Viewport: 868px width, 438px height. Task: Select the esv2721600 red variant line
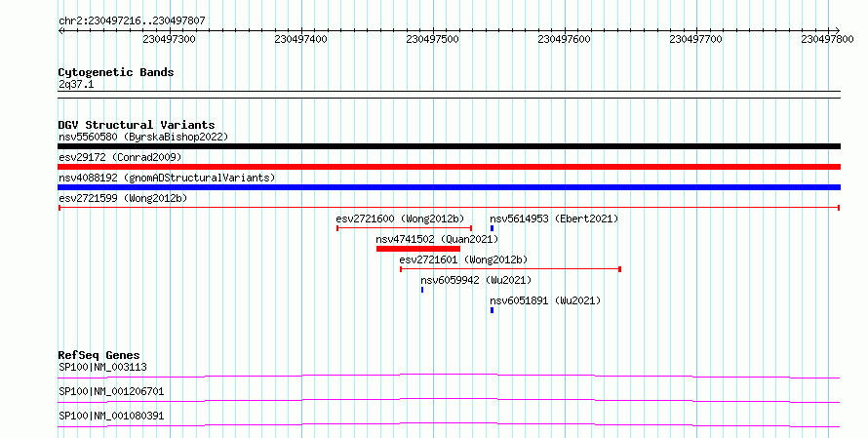click(404, 228)
